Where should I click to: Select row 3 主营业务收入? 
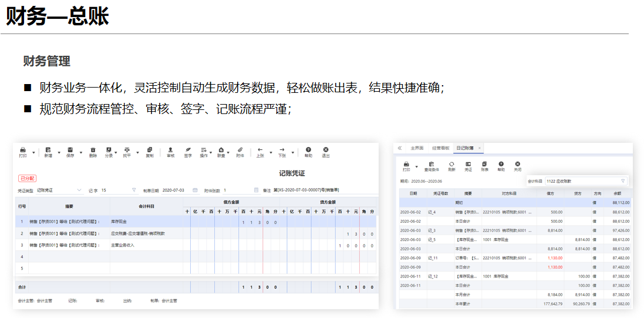tap(195, 245)
